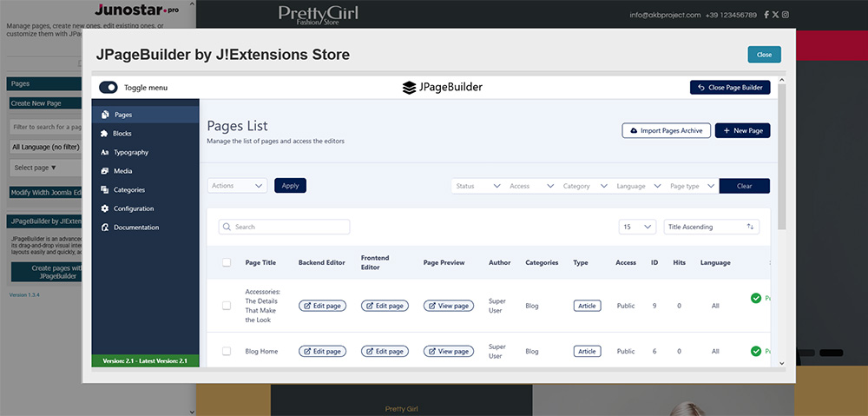Check the select-all checkbox in table header
Image resolution: width=868 pixels, height=416 pixels.
(x=227, y=262)
